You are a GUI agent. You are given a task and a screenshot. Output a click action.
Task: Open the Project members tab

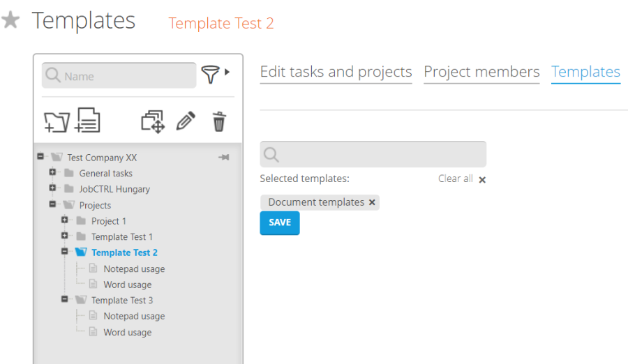[481, 72]
